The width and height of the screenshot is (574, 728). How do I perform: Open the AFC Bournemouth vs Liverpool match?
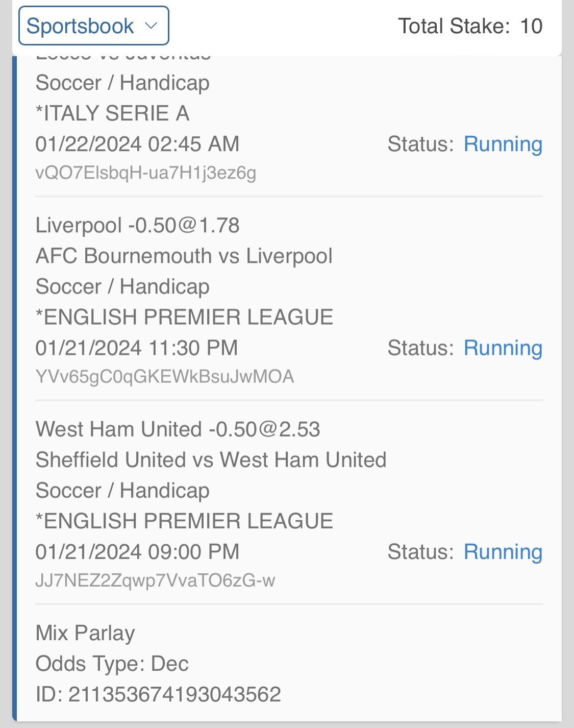tap(184, 256)
